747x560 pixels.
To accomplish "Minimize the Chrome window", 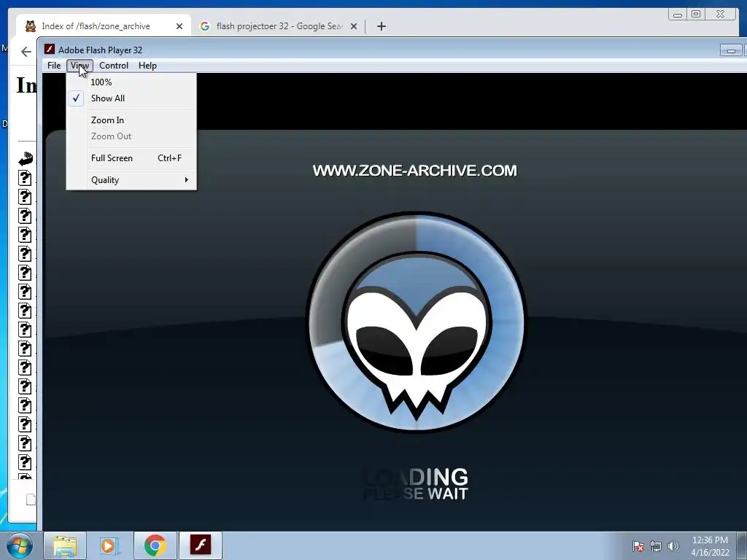I will point(677,15).
